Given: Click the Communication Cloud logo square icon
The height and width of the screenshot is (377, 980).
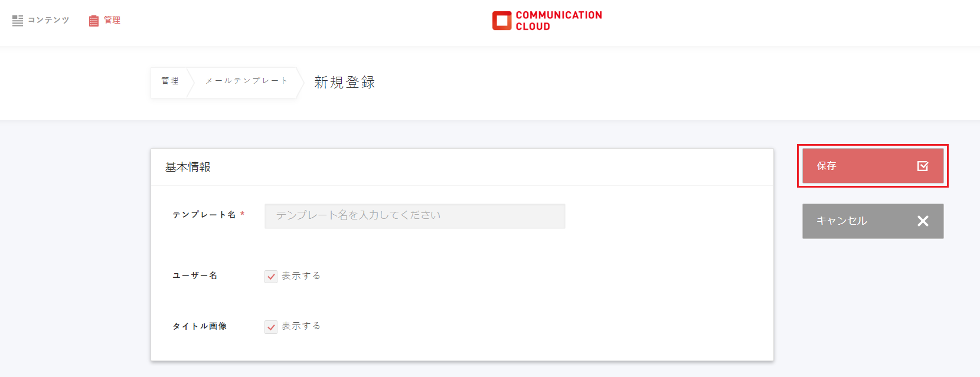Looking at the screenshot, I should [502, 21].
